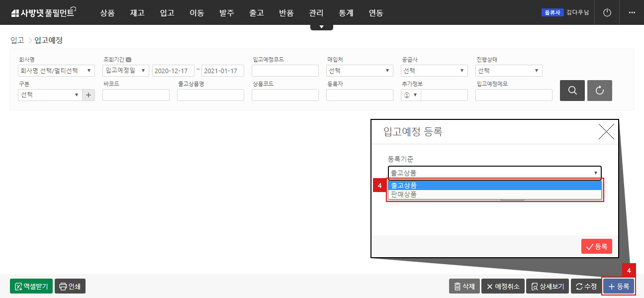Click the magnifier search button
This screenshot has width=644, height=298.
pos(572,90)
